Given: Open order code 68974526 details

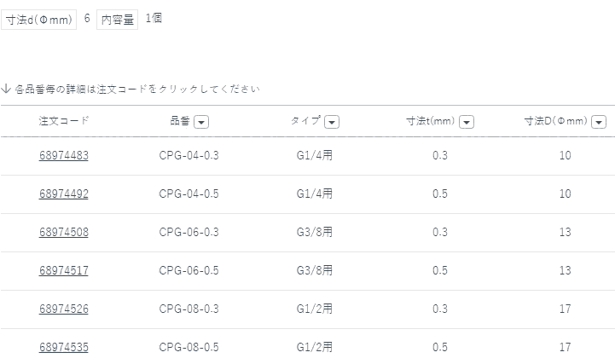Looking at the screenshot, I should point(64,309).
